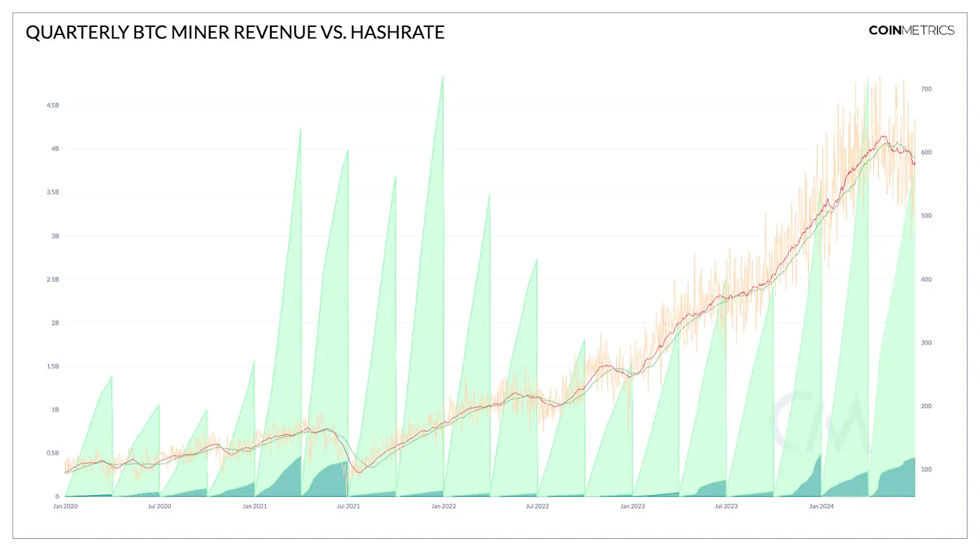The width and height of the screenshot is (980, 551).
Task: Click the Jul 2021 x-axis label
Action: pos(348,505)
